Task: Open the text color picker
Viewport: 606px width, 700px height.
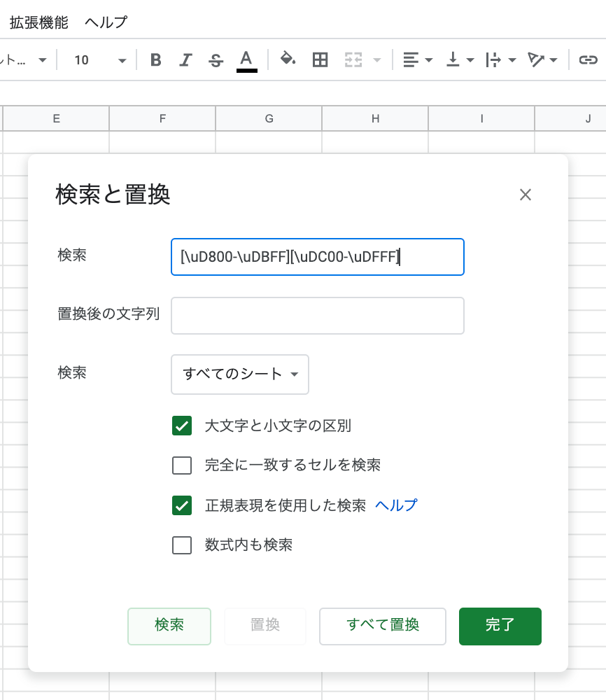Action: [x=246, y=60]
